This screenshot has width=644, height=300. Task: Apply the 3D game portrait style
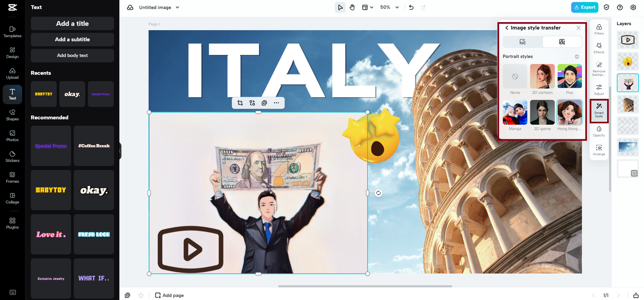pos(542,112)
